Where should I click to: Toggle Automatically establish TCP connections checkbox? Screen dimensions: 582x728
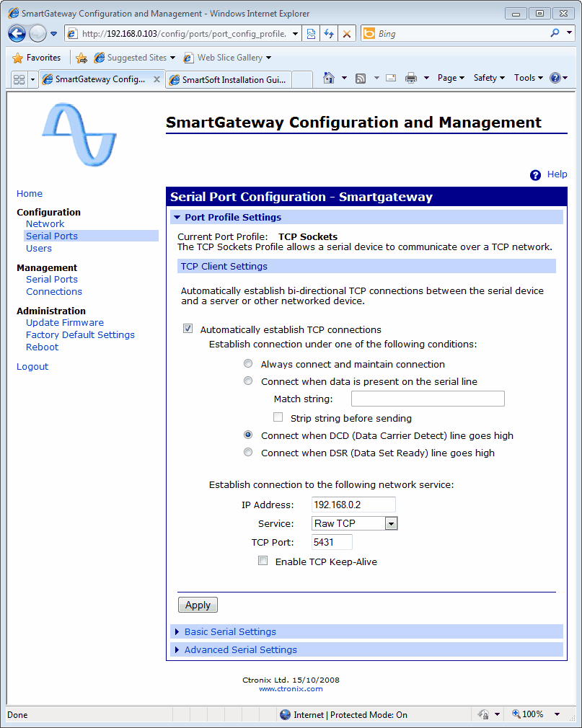point(188,329)
